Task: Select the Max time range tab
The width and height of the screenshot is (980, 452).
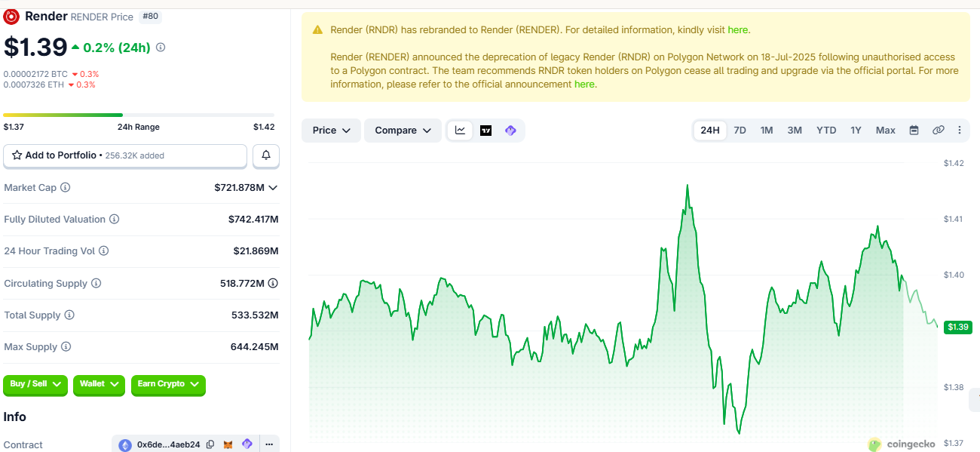Action: click(x=886, y=131)
